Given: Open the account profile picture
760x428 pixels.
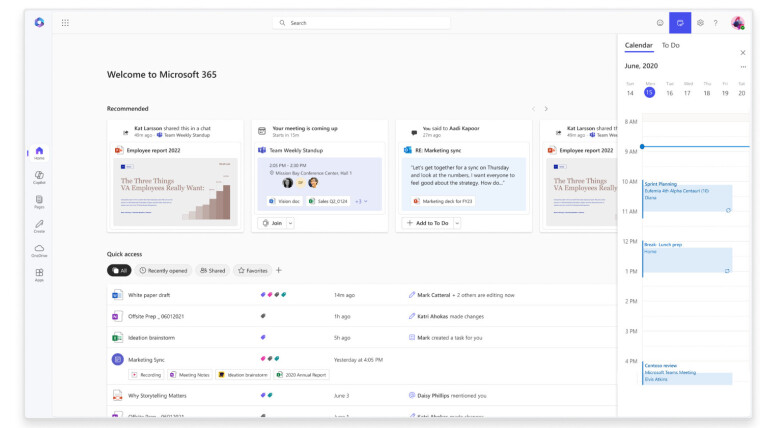Looking at the screenshot, I should click(738, 23).
